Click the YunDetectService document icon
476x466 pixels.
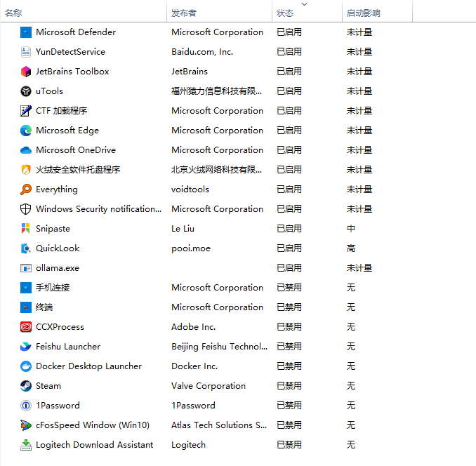coord(26,52)
